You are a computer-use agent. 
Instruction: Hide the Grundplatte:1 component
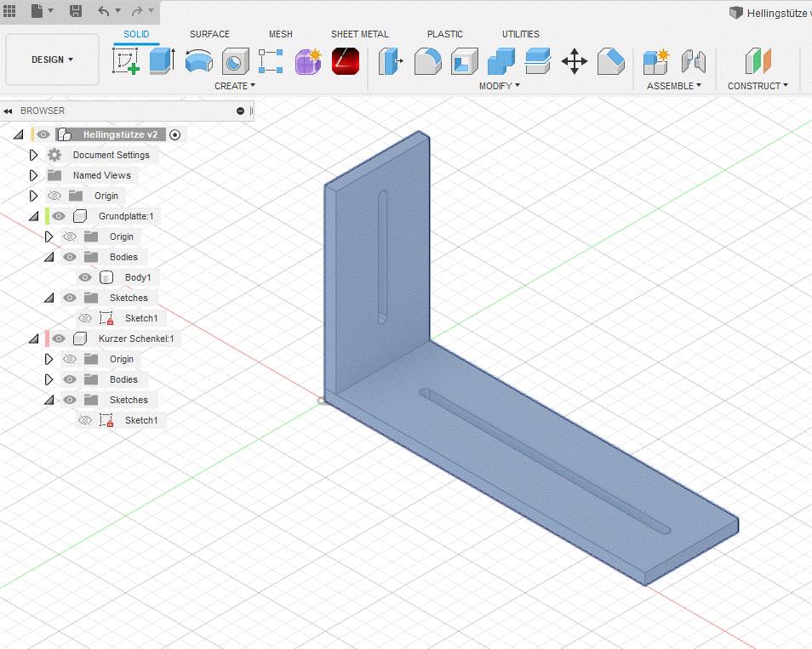click(x=59, y=216)
